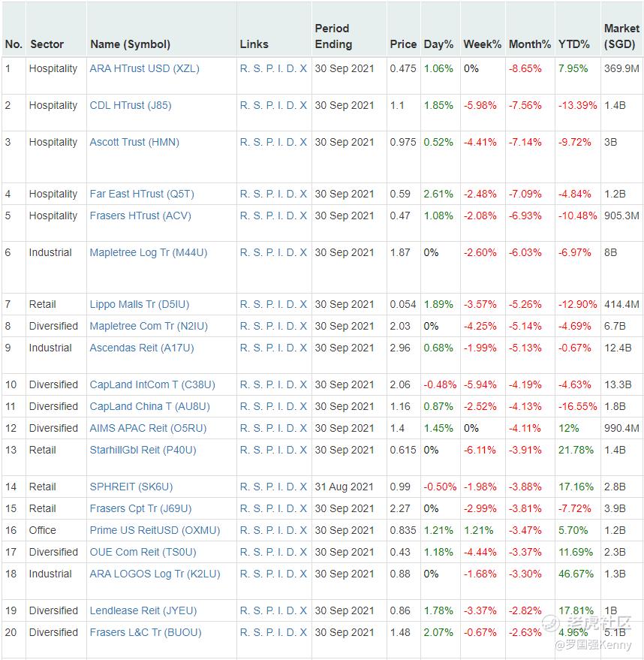Open Mapletree Log Tr (M44U) link
This screenshot has height=660, width=644.
click(x=148, y=252)
